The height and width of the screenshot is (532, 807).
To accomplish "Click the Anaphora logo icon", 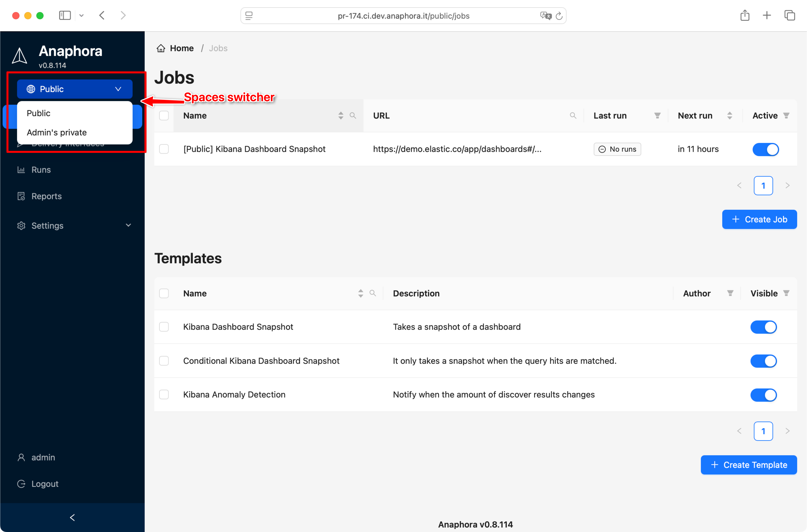I will [19, 55].
